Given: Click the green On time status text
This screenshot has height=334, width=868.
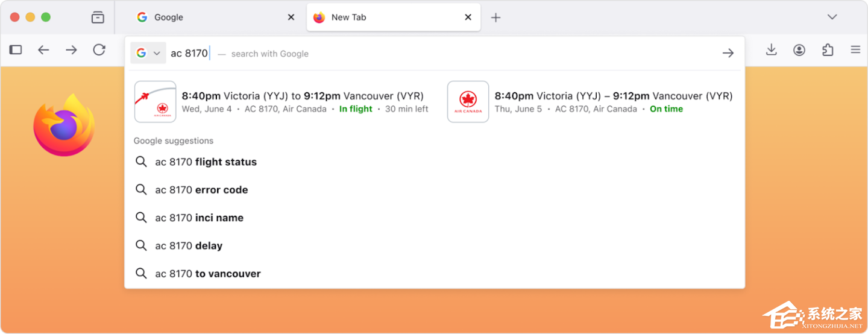Looking at the screenshot, I should point(666,109).
